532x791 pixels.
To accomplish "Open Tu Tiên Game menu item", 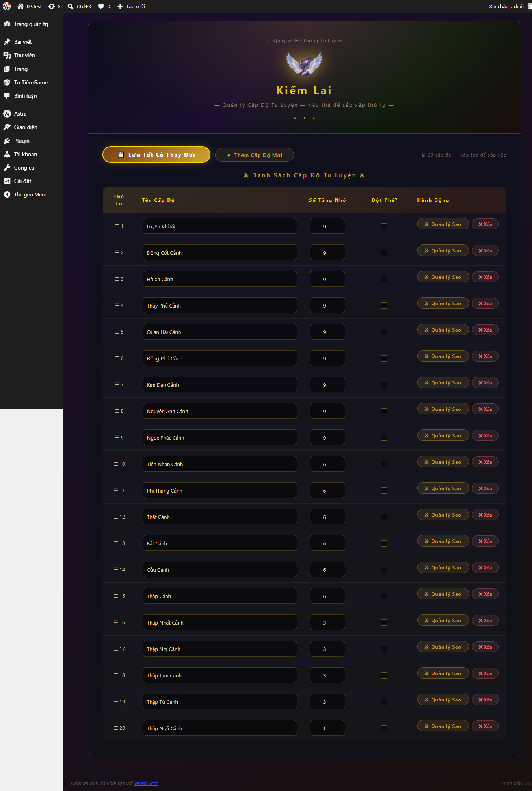I will [x=31, y=82].
